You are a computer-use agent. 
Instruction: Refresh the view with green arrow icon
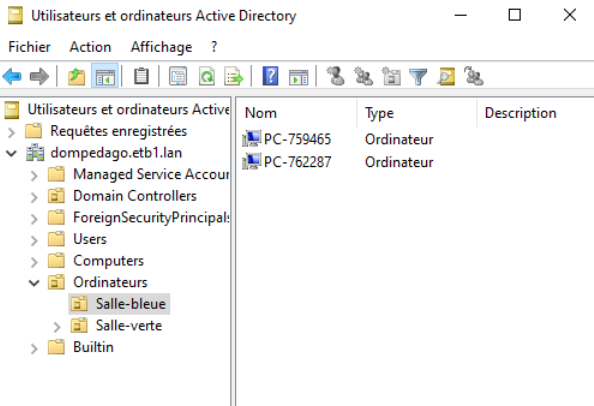(207, 76)
